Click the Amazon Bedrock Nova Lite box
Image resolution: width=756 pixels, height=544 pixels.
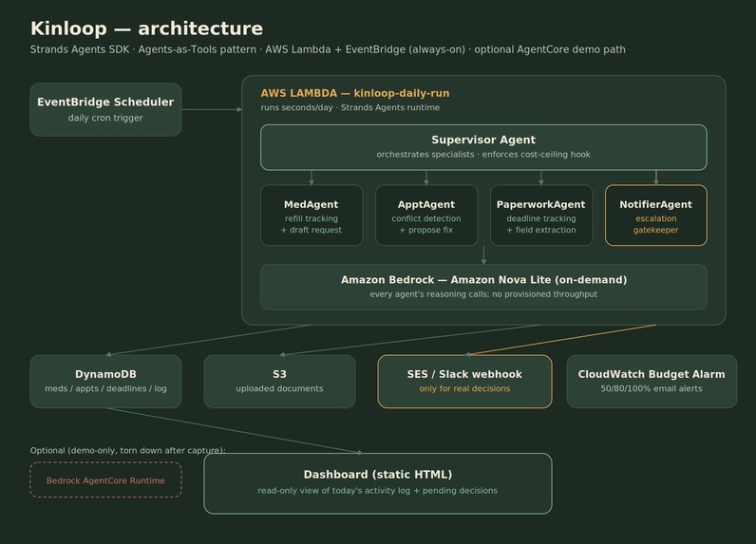[483, 287]
